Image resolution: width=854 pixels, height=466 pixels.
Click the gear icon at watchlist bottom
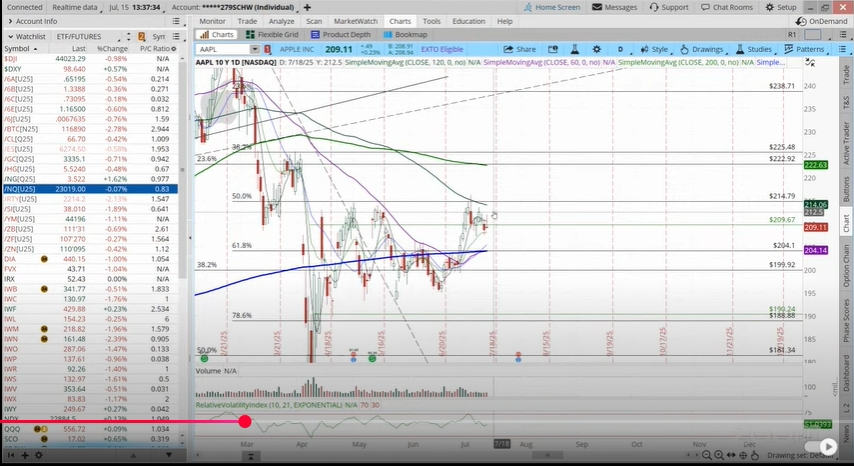coord(39,455)
